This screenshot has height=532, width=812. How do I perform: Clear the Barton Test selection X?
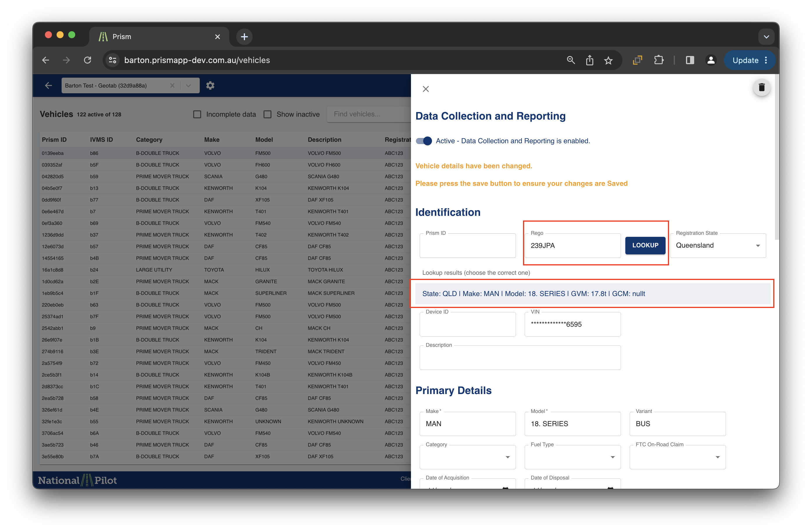tap(172, 85)
